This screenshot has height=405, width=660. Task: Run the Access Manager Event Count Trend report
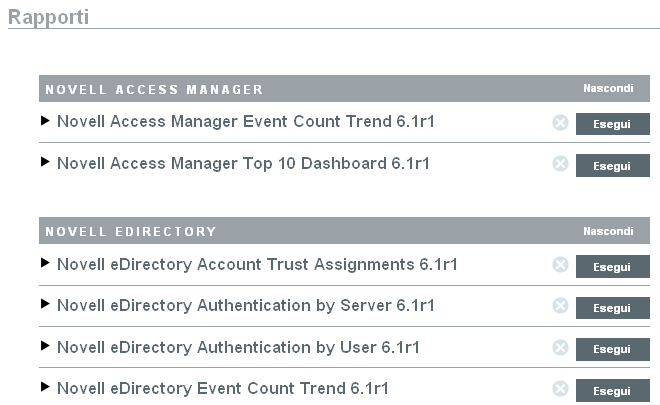(612, 124)
